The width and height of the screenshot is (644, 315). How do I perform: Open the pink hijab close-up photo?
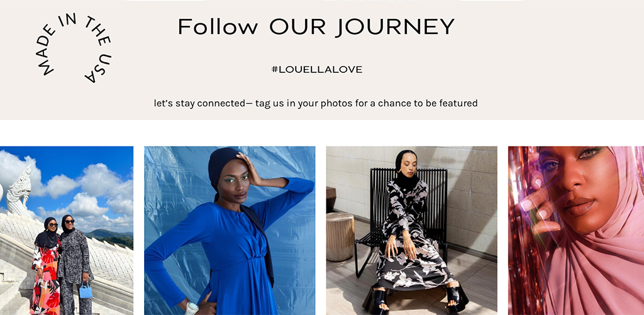tap(576, 230)
